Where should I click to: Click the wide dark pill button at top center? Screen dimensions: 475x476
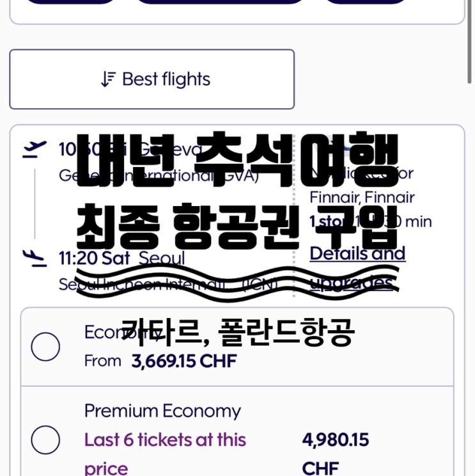pyautogui.click(x=221, y=2)
